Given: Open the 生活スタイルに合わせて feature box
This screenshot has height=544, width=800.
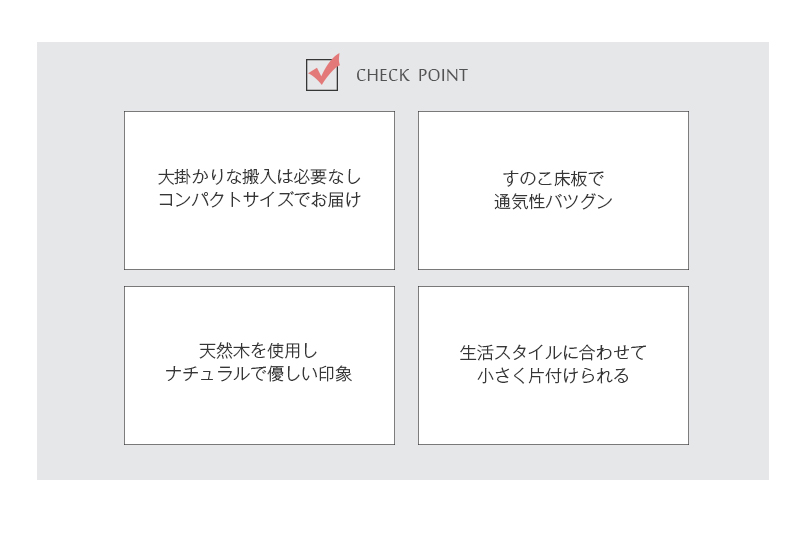Looking at the screenshot, I should coord(554,365).
